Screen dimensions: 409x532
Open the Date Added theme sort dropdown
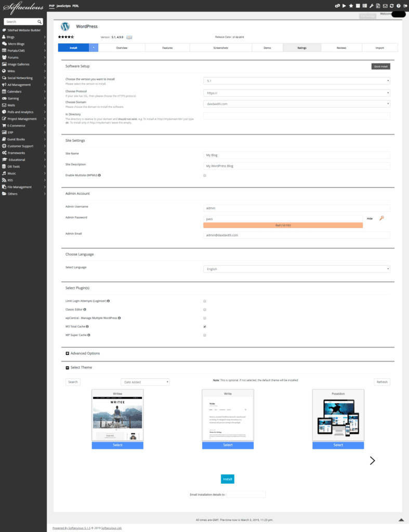(x=145, y=382)
